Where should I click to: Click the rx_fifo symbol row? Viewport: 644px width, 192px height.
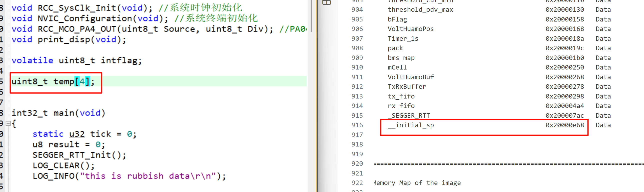[x=401, y=106]
